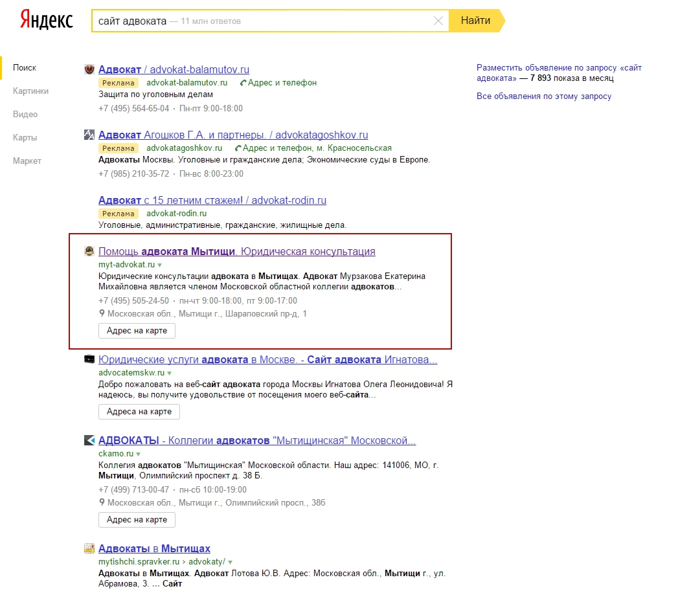Viewport: 700px width, 604px height.
Task: Open the Картинки sidebar tab
Action: [x=31, y=91]
